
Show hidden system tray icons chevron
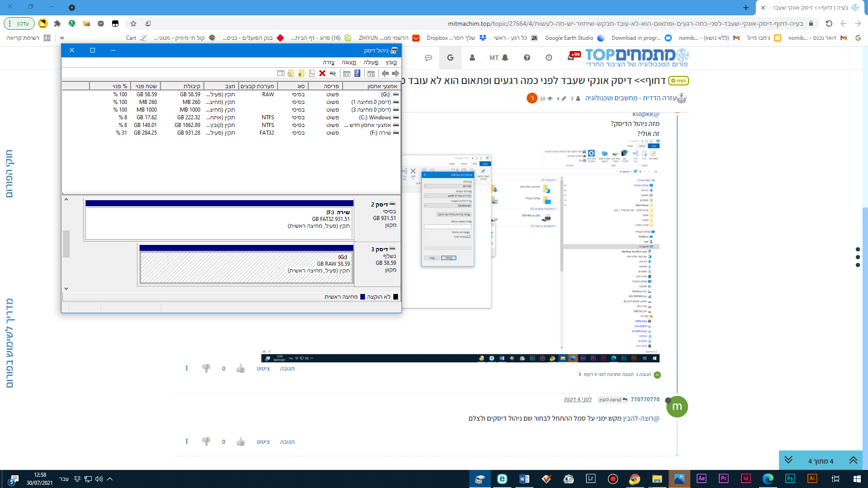(x=110, y=479)
